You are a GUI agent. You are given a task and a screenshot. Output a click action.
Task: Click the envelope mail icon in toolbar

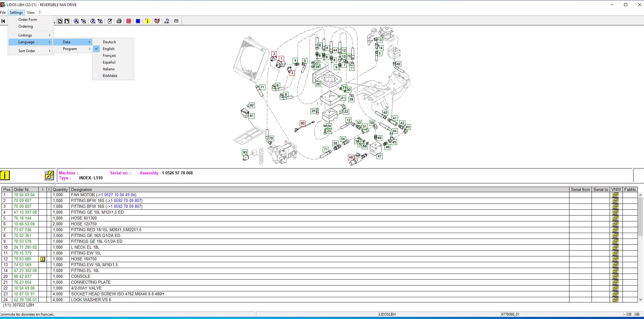(x=176, y=21)
